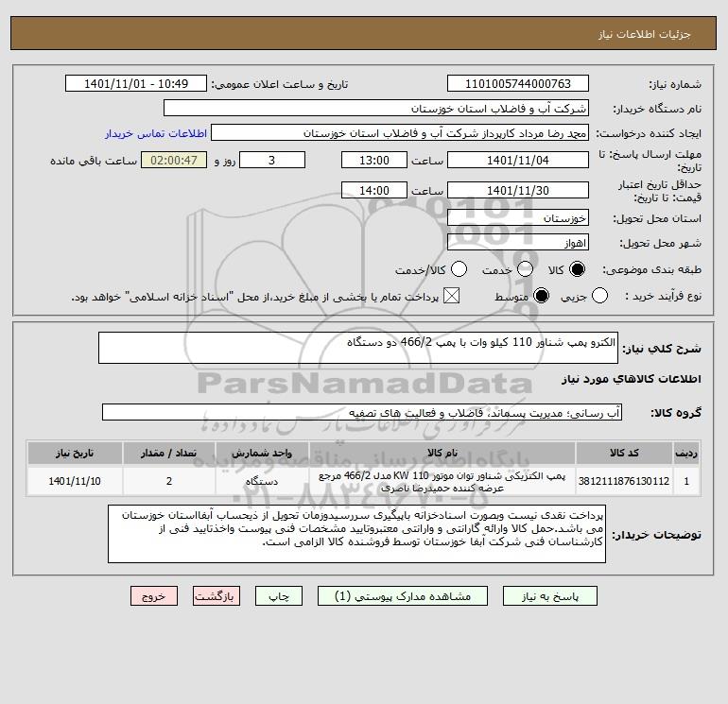The image size is (728, 704).
Task: Click the response deadline date 1401/11/04
Action: [518, 161]
